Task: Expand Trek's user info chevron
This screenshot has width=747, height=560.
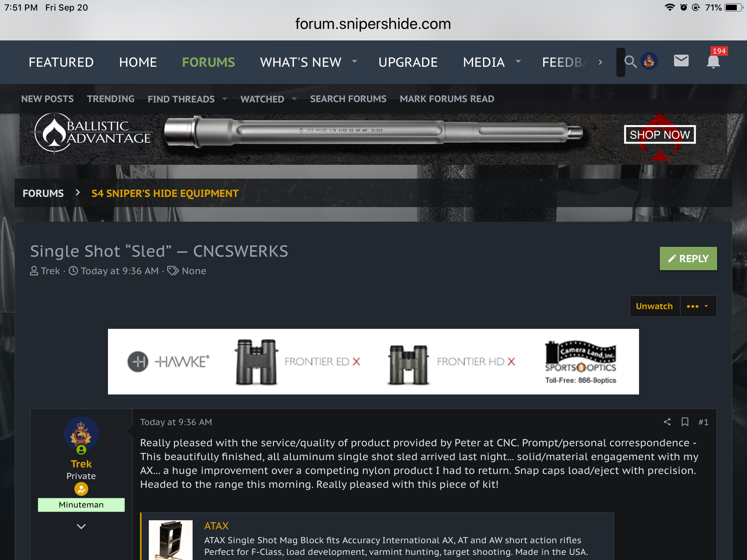Action: point(81,526)
